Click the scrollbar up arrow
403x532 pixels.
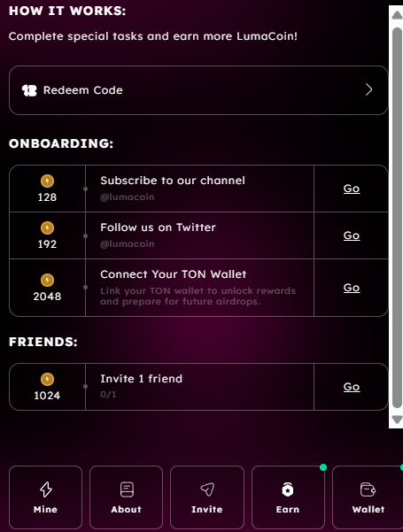coord(397,15)
